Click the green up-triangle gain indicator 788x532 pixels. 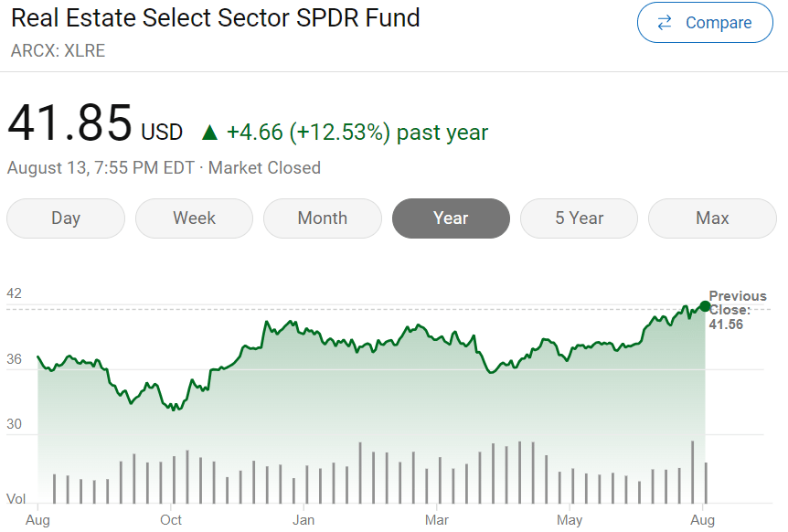[x=209, y=133]
